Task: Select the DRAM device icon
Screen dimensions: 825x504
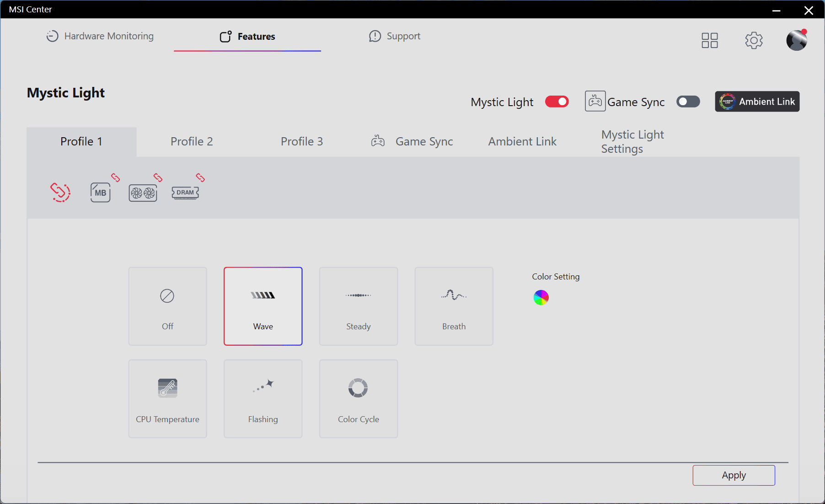Action: coord(185,193)
